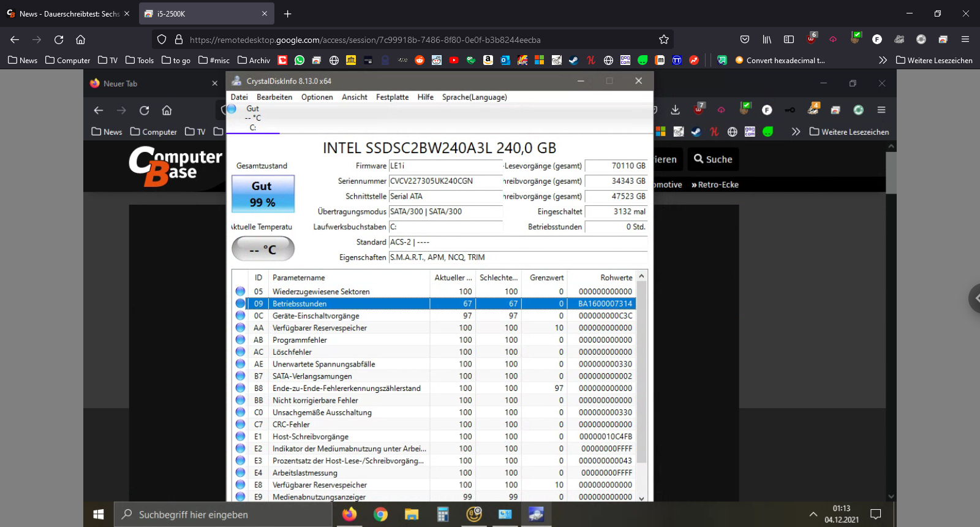Open the Reddit orange bookmark icon

420,60
